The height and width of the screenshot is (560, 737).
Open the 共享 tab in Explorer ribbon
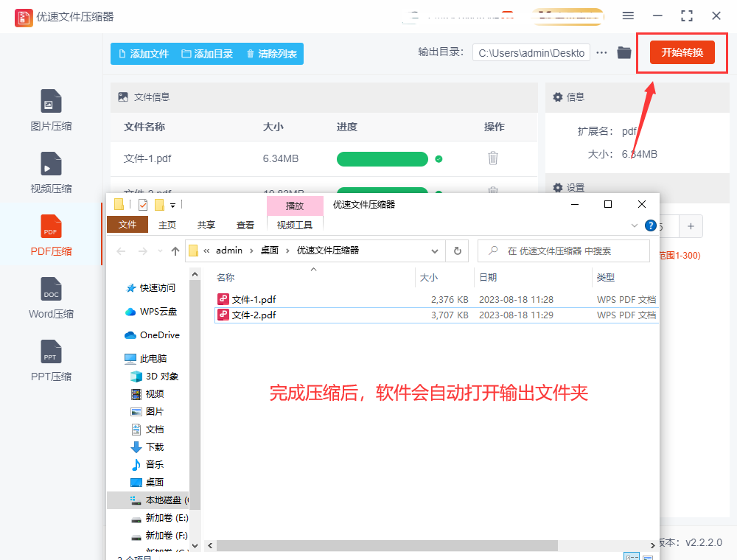tap(206, 225)
